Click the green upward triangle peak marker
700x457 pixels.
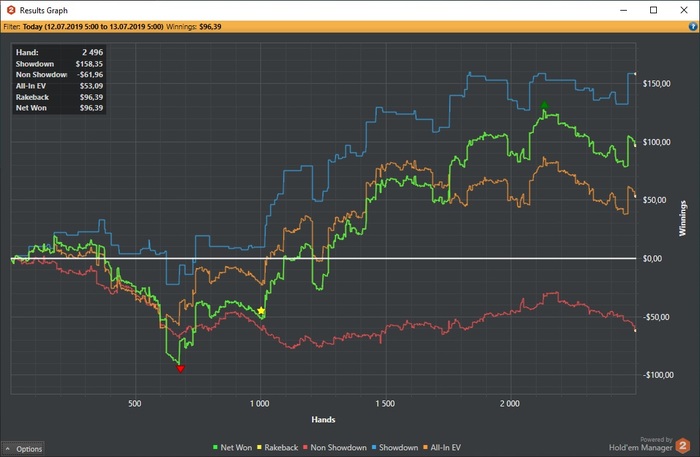(x=544, y=105)
